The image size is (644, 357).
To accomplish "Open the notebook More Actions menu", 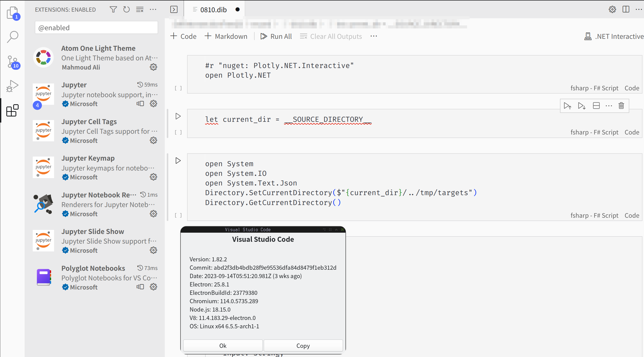I will click(x=373, y=36).
